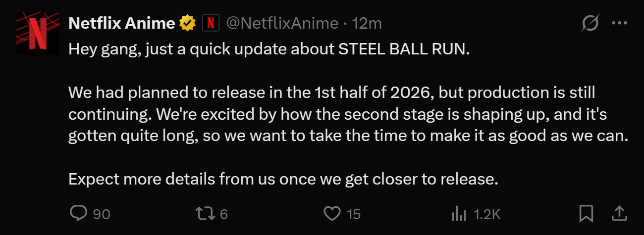Open the @NetflixAnime handle link
The width and height of the screenshot is (644, 235).
click(x=282, y=23)
